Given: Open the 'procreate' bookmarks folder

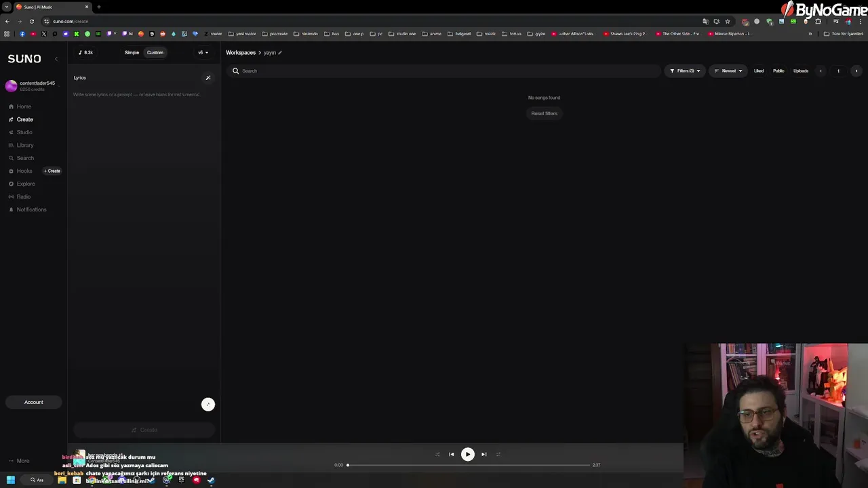Looking at the screenshot, I should tap(275, 34).
